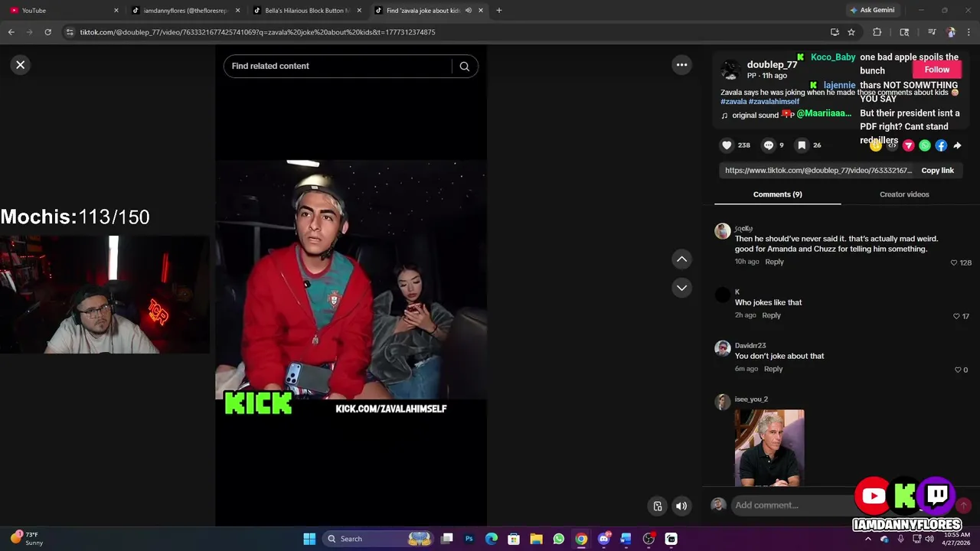Focus the Find related content search box
The image size is (980, 551).
coord(340,66)
